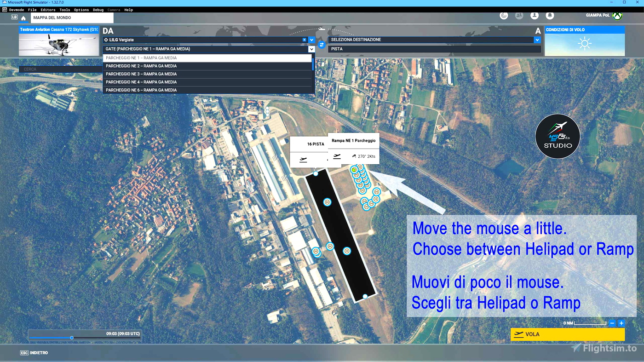This screenshot has height=362, width=644.
Task: Open the Cessna 172 Skyhawk aircraft selection
Action: tap(58, 41)
